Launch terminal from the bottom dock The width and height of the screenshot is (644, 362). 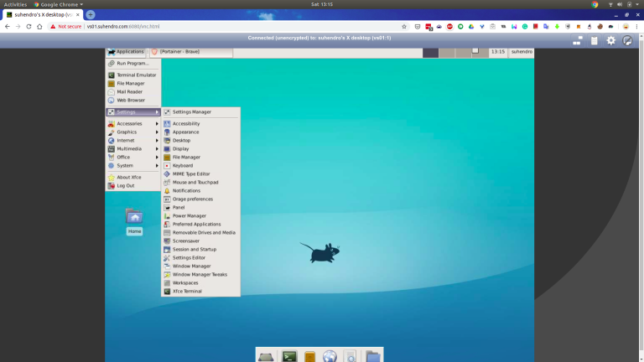289,356
